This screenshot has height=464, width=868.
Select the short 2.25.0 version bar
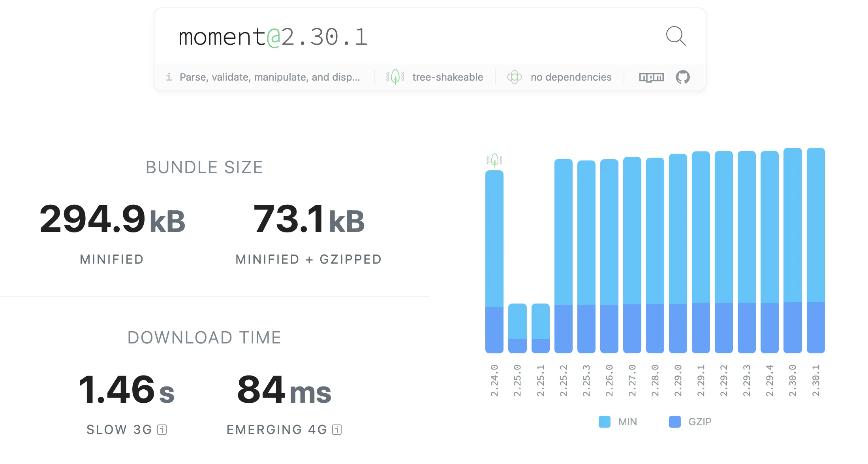pyautogui.click(x=517, y=328)
